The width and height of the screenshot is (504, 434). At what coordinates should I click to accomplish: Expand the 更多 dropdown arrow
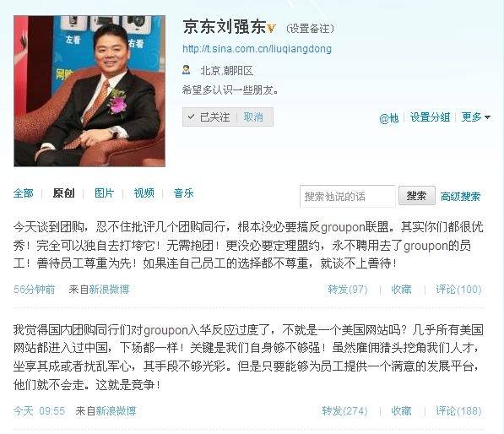[487, 117]
